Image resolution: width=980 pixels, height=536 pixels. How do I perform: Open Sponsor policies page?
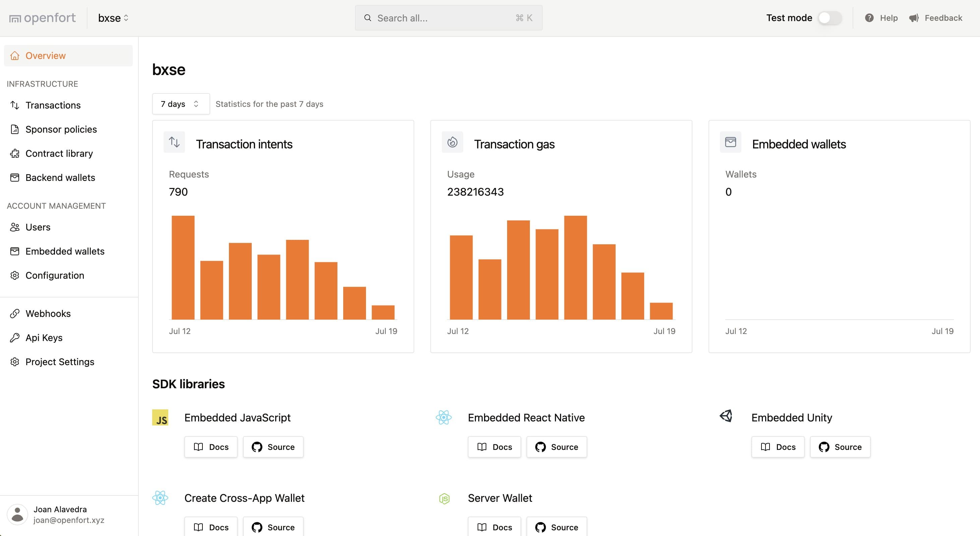point(68,129)
